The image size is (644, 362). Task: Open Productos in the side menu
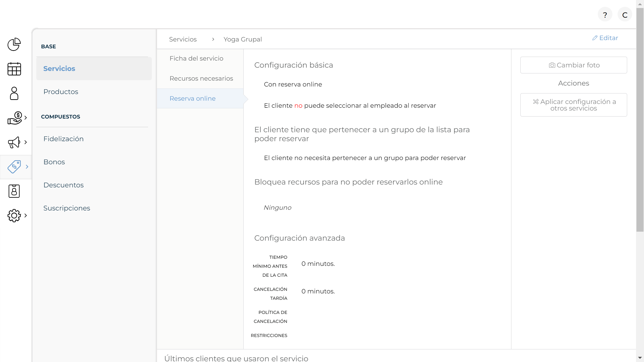(61, 92)
